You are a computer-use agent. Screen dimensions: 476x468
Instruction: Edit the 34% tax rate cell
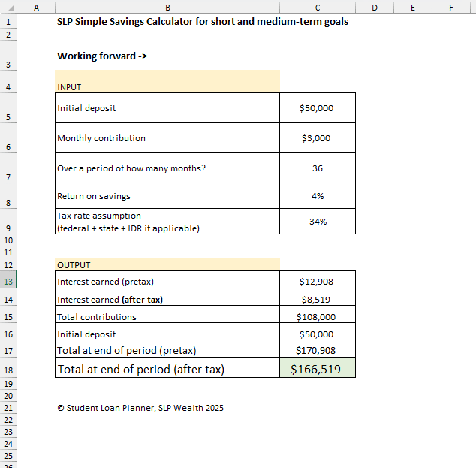[x=318, y=222]
